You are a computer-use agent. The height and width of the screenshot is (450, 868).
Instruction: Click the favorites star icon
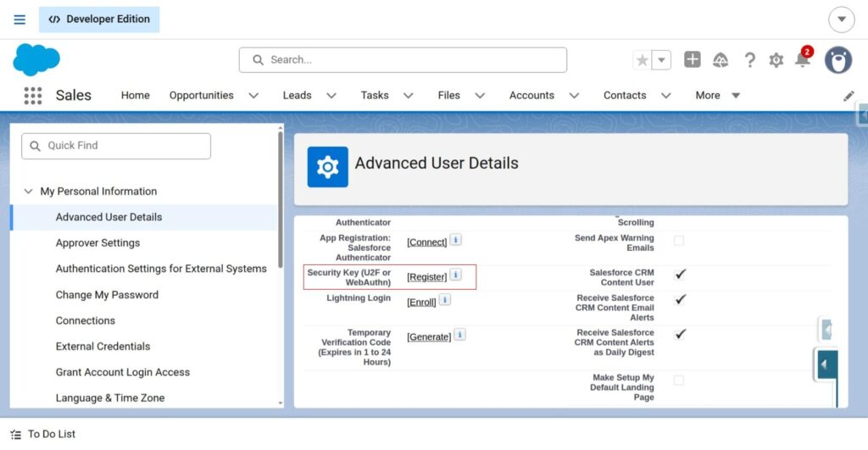click(643, 60)
